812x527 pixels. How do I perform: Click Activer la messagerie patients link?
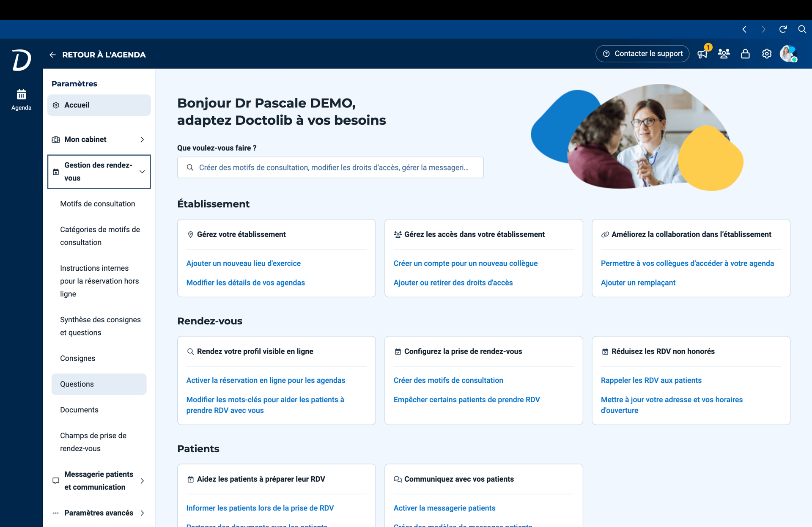pos(444,508)
